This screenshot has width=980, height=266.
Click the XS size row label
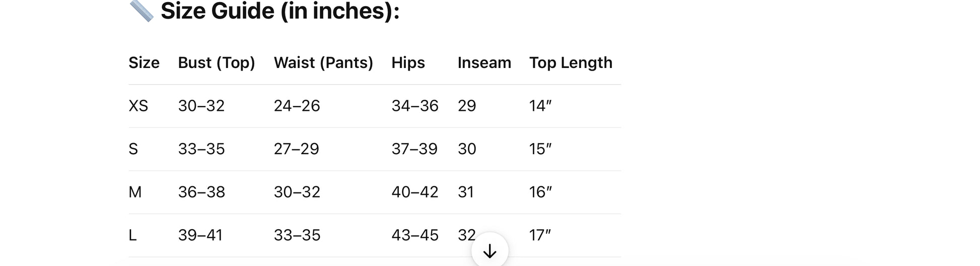[x=138, y=106]
